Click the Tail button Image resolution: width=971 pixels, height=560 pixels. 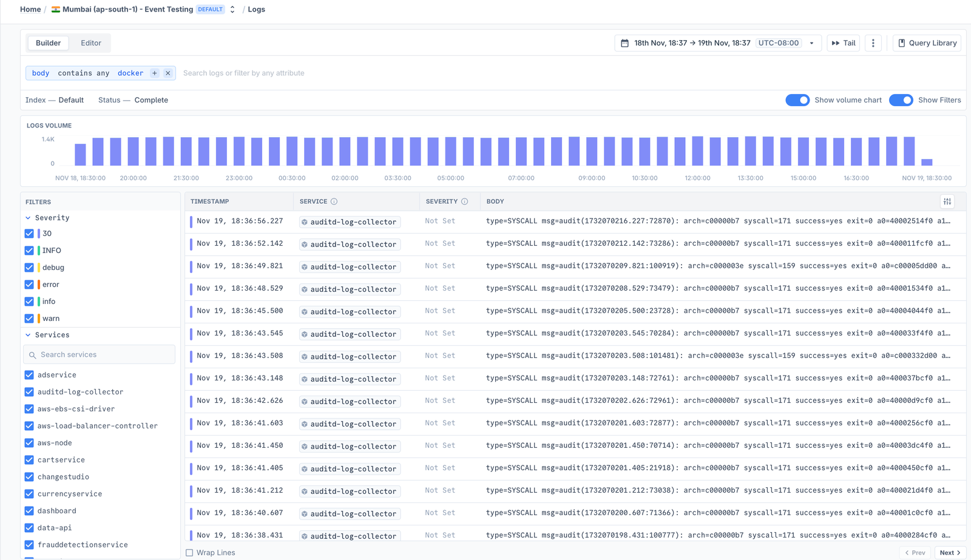tap(843, 42)
